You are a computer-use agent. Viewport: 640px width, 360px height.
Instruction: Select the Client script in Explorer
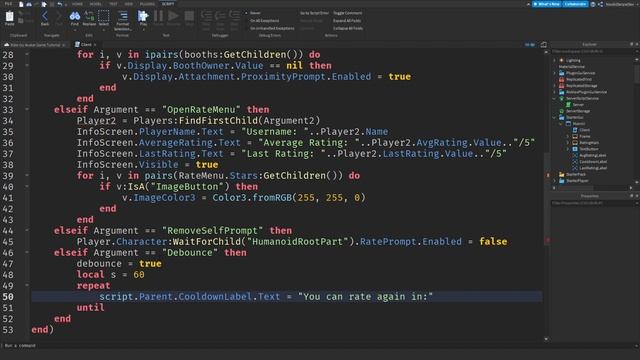coord(584,130)
